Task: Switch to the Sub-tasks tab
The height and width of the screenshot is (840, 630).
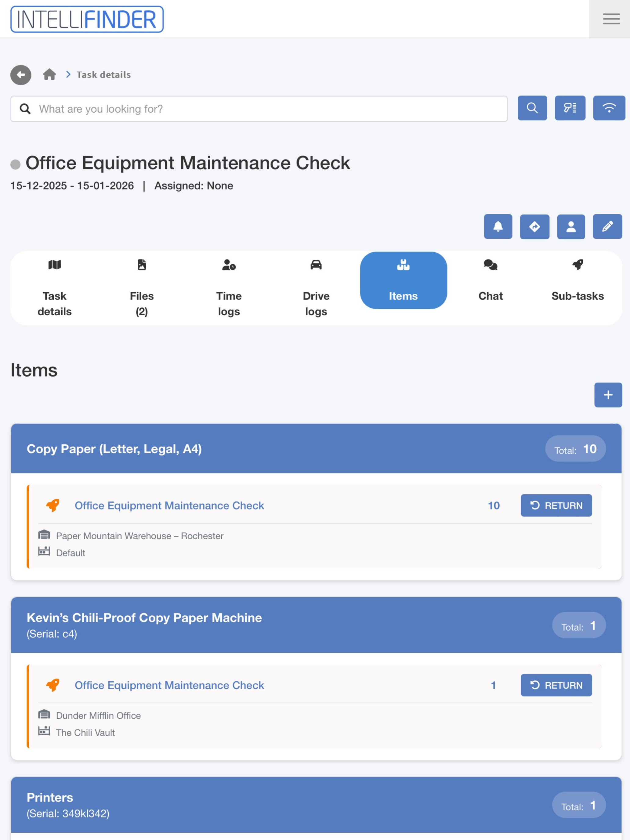Action: [577, 280]
